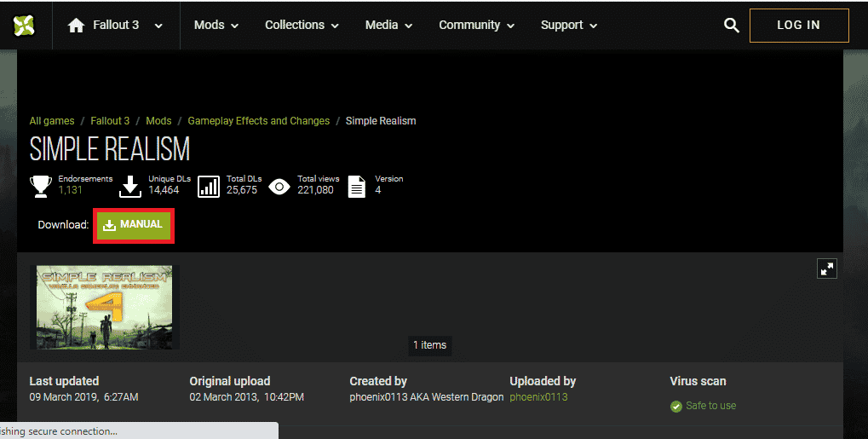Open Gameplay Effects and Changes breadcrumb
The image size is (868, 439).
coord(258,121)
